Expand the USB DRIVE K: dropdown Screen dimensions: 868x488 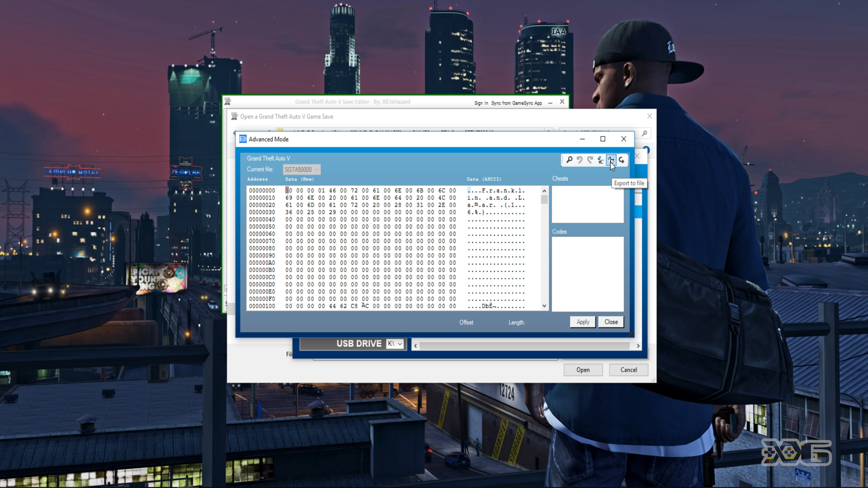pos(400,343)
